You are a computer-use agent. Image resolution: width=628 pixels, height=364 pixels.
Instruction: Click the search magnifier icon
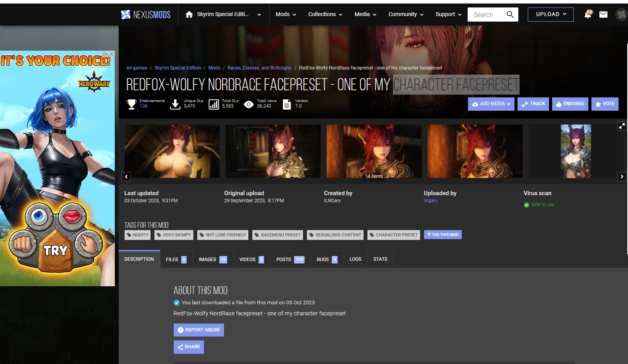tap(510, 15)
